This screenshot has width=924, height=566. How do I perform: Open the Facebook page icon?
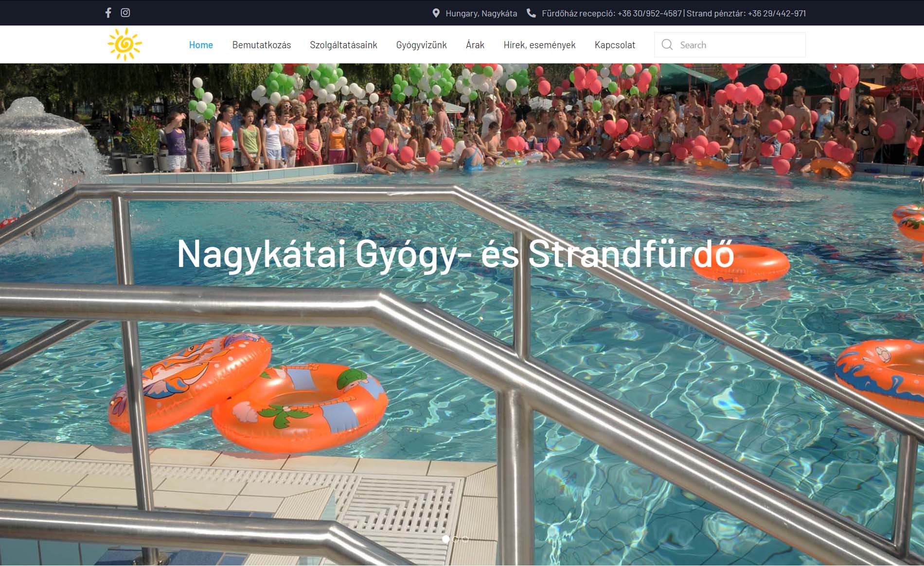pyautogui.click(x=108, y=13)
